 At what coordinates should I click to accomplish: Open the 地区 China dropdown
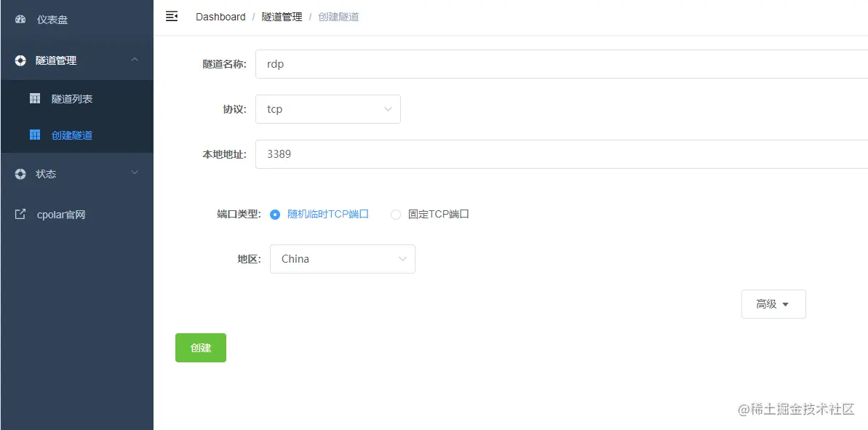[342, 259]
